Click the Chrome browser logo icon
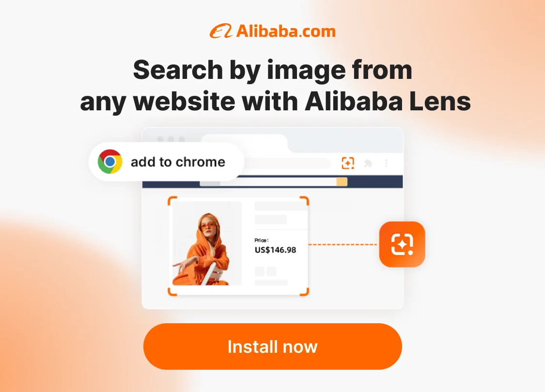The height and width of the screenshot is (392, 545). pos(110,162)
